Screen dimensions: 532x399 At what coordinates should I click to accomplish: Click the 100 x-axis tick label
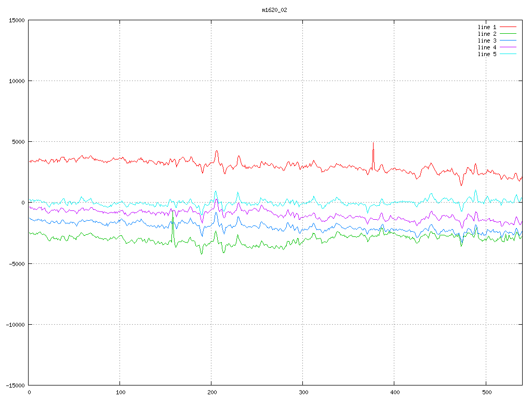pyautogui.click(x=120, y=392)
